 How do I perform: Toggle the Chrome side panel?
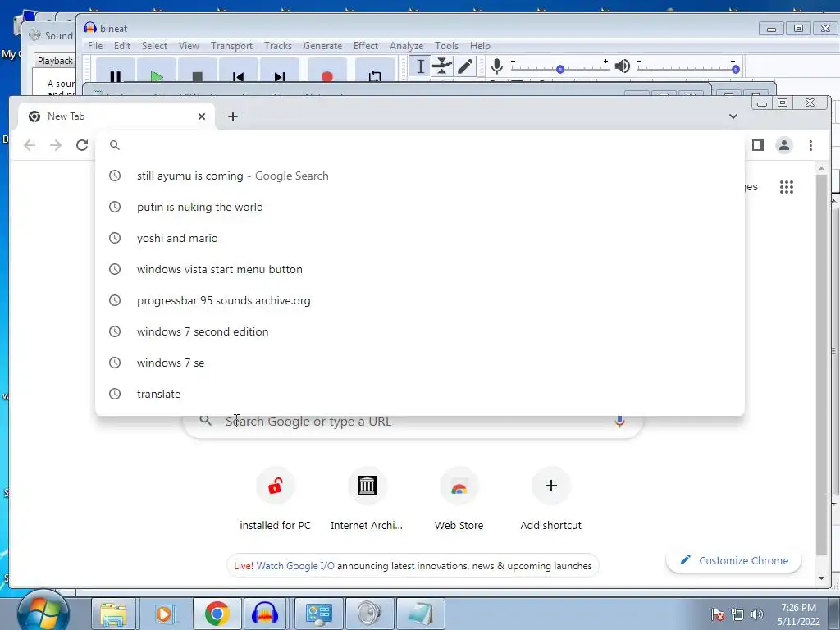click(x=757, y=145)
